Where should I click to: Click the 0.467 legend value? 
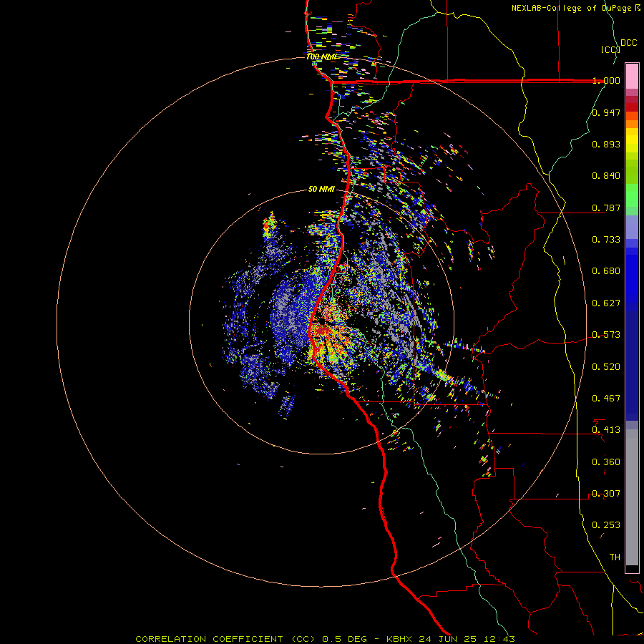click(606, 399)
